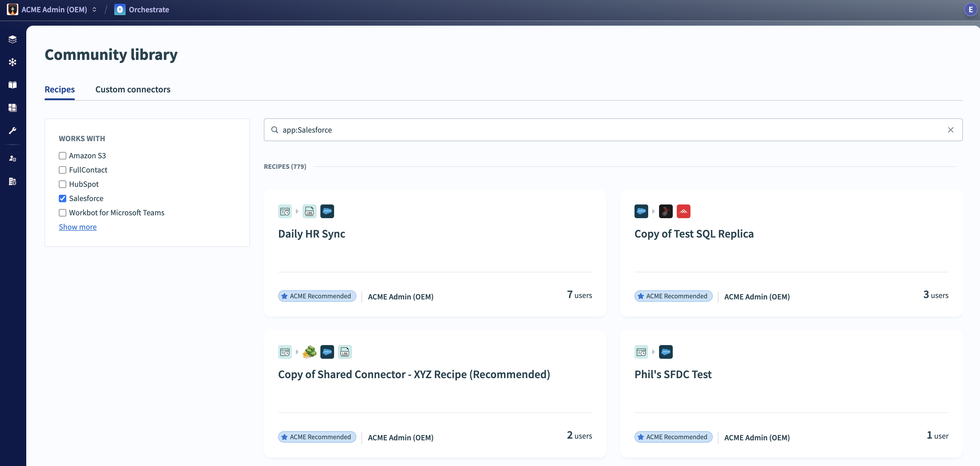The height and width of the screenshot is (466, 980).
Task: Enable the Amazon S3 filter checkbox
Action: pos(62,155)
